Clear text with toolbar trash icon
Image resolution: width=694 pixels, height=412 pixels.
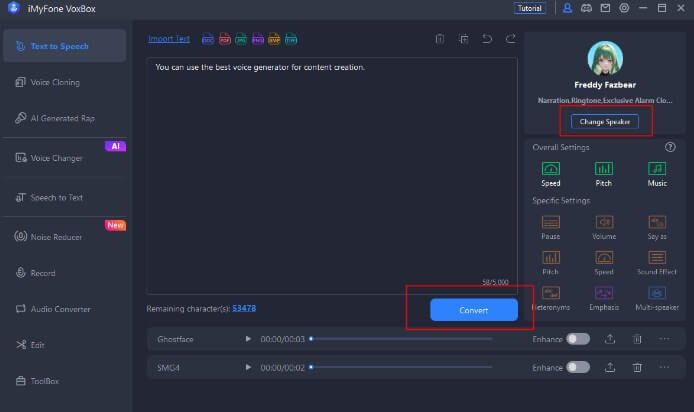click(440, 39)
